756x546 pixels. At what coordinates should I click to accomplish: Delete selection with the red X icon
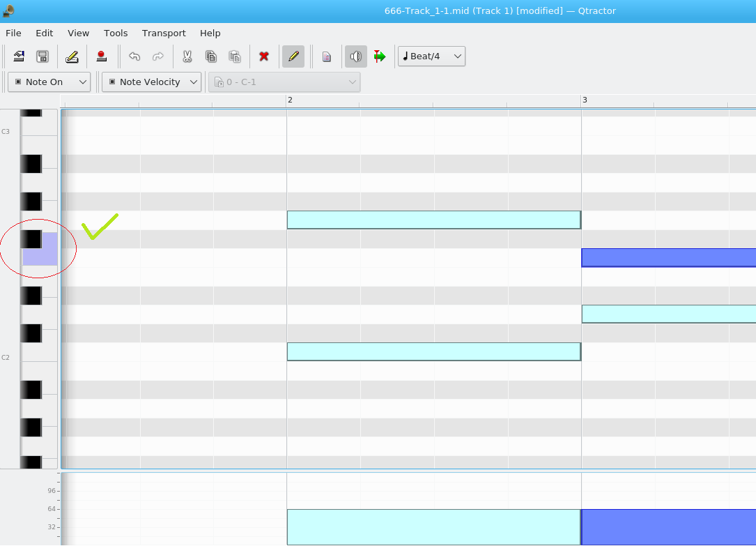pyautogui.click(x=264, y=56)
